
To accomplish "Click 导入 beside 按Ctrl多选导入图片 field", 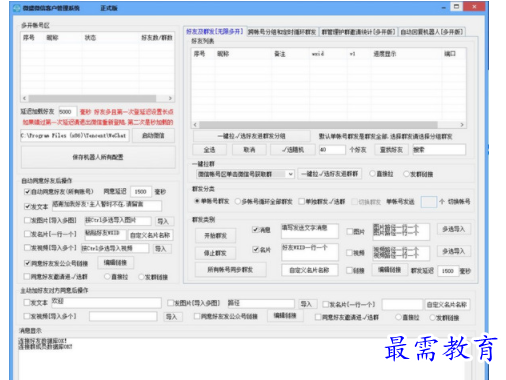I will (163, 221).
